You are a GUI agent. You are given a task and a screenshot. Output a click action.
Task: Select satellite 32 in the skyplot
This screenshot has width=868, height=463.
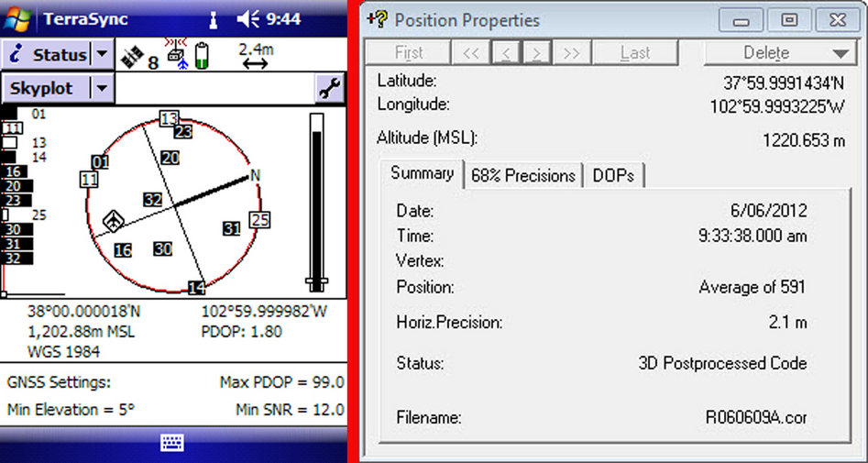pos(153,200)
